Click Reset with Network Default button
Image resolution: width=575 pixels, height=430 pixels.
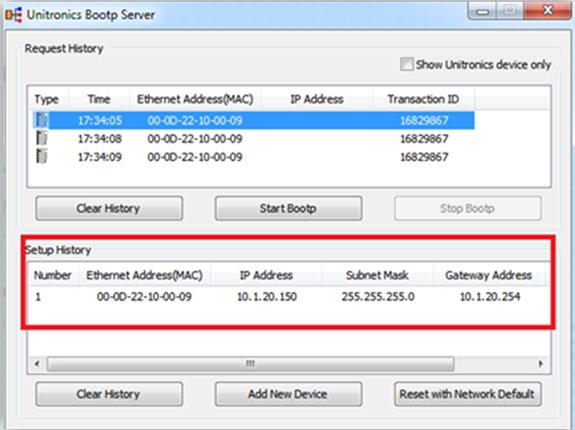(468, 394)
